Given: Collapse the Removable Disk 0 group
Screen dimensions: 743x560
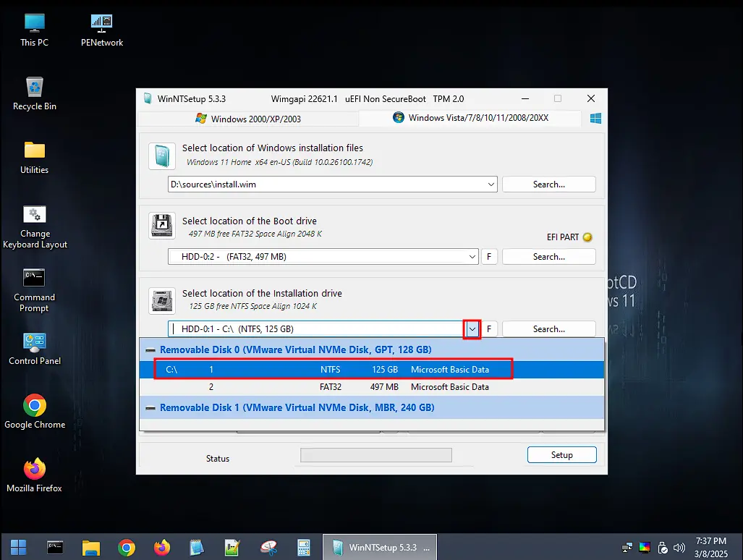Looking at the screenshot, I should 150,349.
